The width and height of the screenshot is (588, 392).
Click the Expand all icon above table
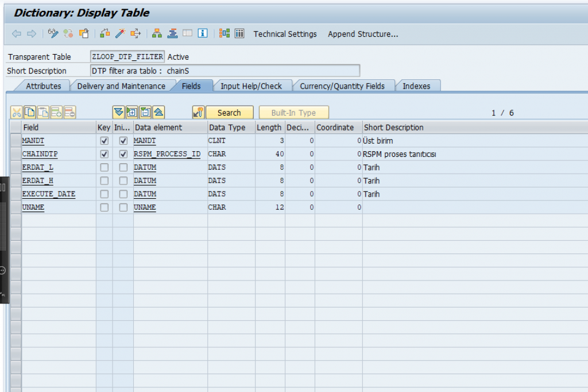(x=131, y=113)
